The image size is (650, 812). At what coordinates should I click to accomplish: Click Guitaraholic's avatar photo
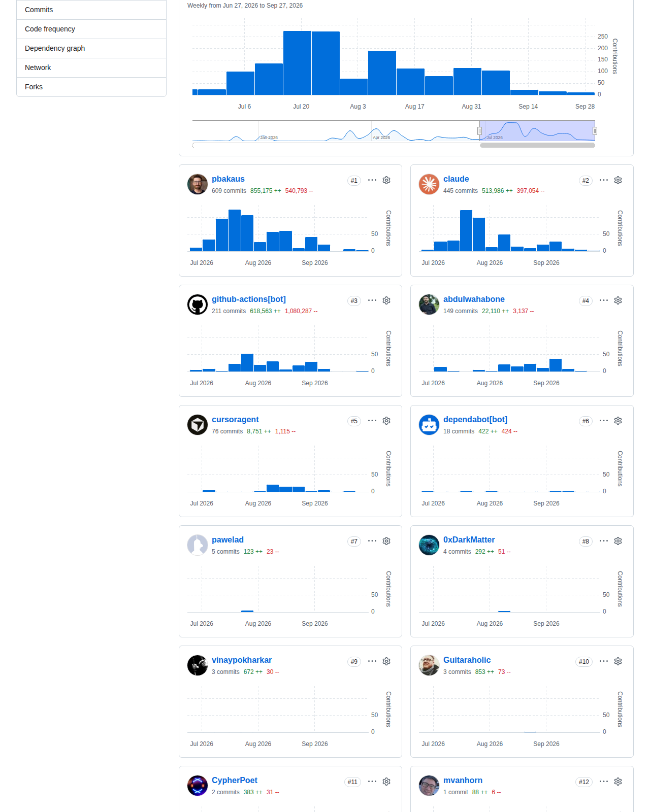(429, 665)
